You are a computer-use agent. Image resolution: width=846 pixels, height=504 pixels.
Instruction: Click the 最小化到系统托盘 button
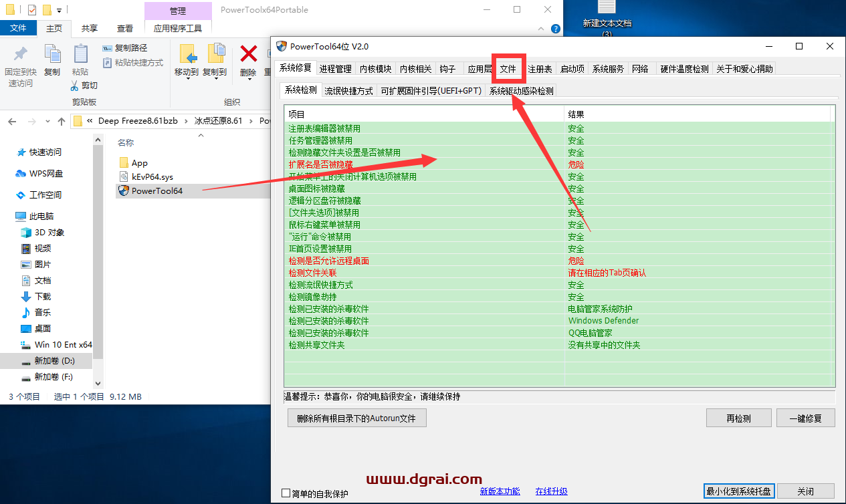coord(738,491)
